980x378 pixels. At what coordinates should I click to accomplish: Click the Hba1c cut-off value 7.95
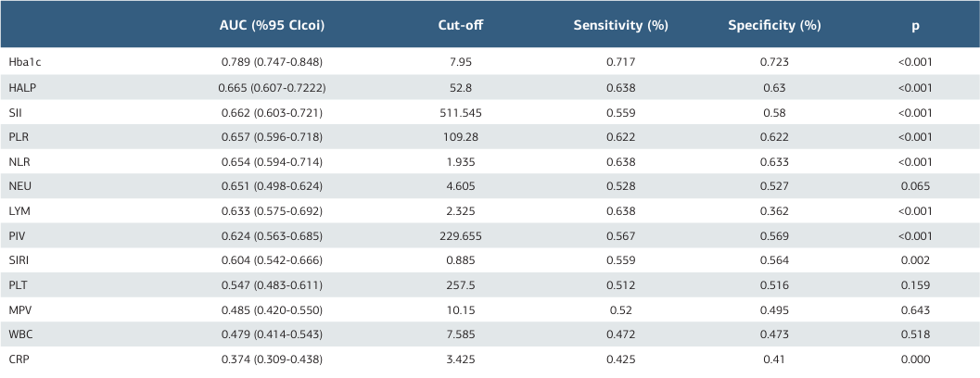461,62
